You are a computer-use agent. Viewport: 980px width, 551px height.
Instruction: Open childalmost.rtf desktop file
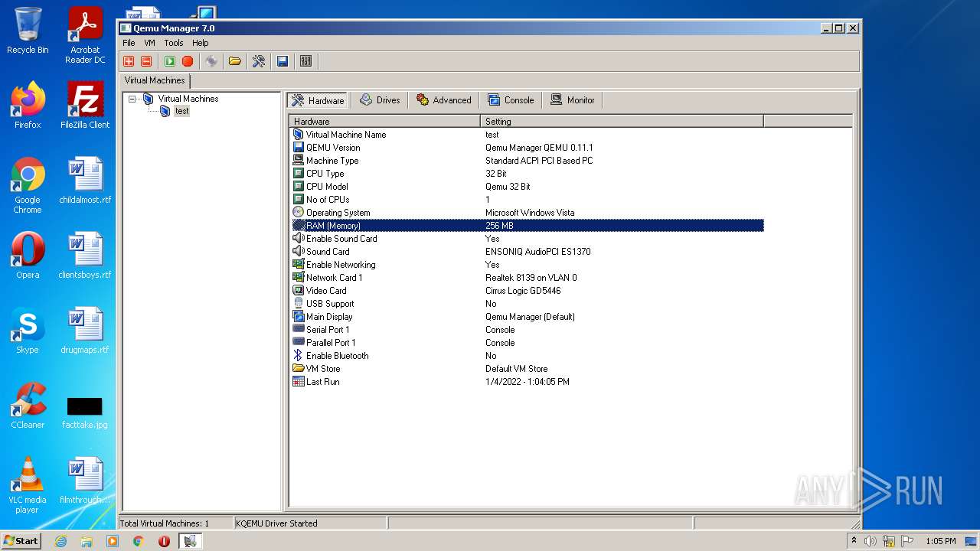[85, 181]
